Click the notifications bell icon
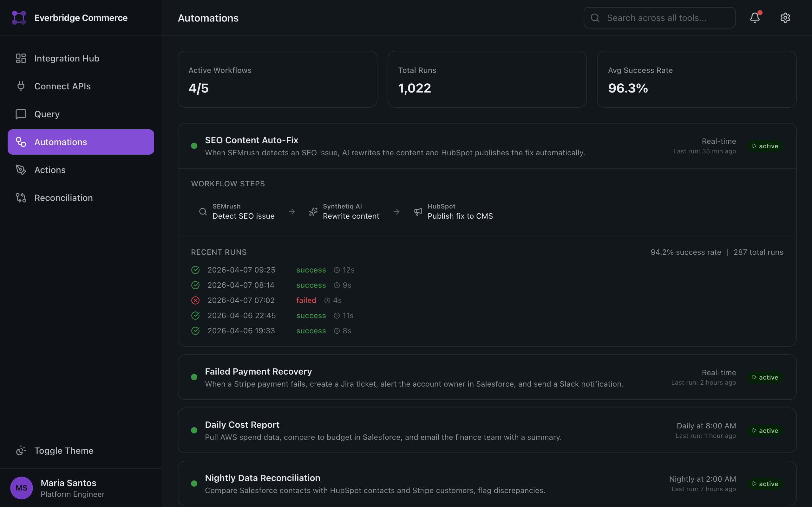 pyautogui.click(x=754, y=18)
